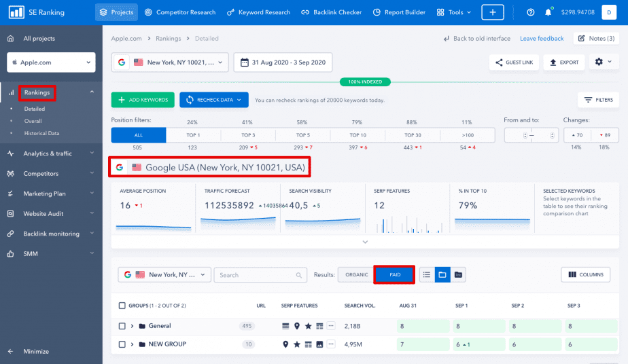Image resolution: width=628 pixels, height=364 pixels.
Task: Click the search magnifier icon
Action: click(x=299, y=275)
